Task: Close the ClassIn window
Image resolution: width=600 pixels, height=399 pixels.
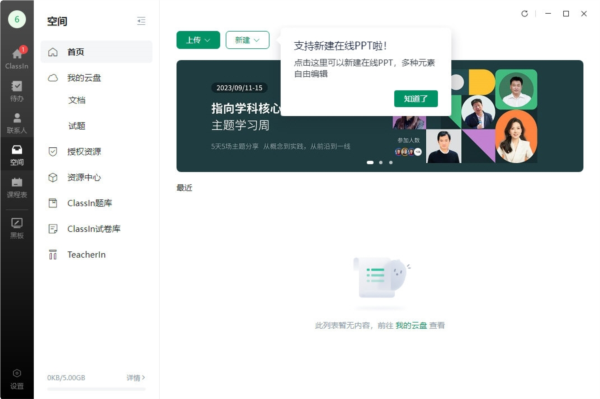Action: coord(584,14)
